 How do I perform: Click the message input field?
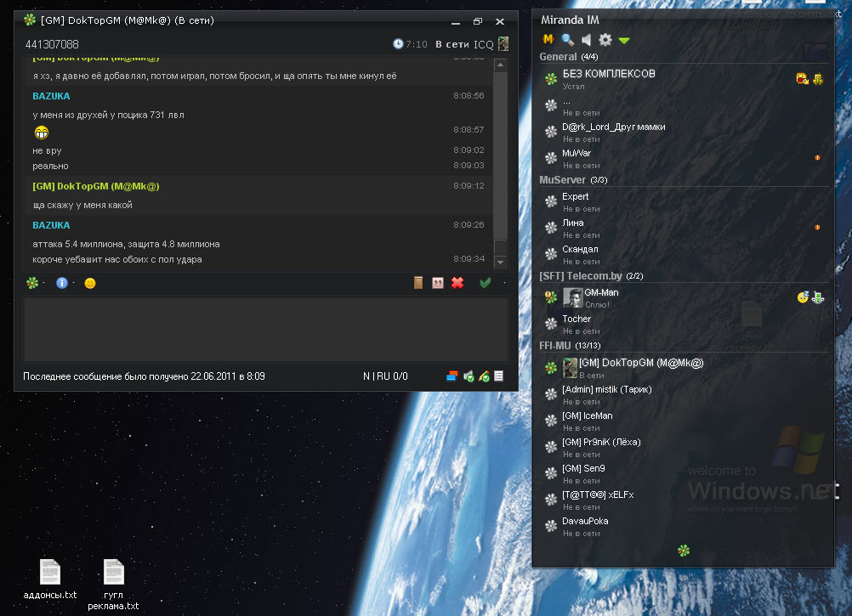tap(265, 330)
